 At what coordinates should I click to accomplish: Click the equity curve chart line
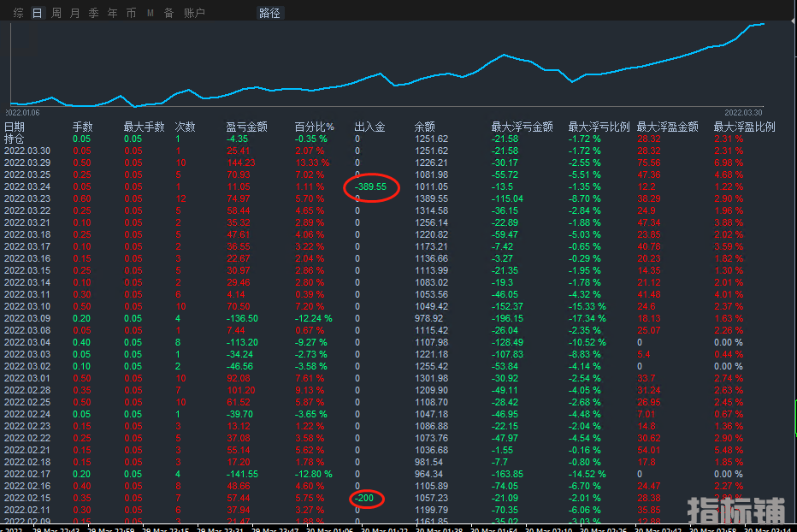click(505, 56)
